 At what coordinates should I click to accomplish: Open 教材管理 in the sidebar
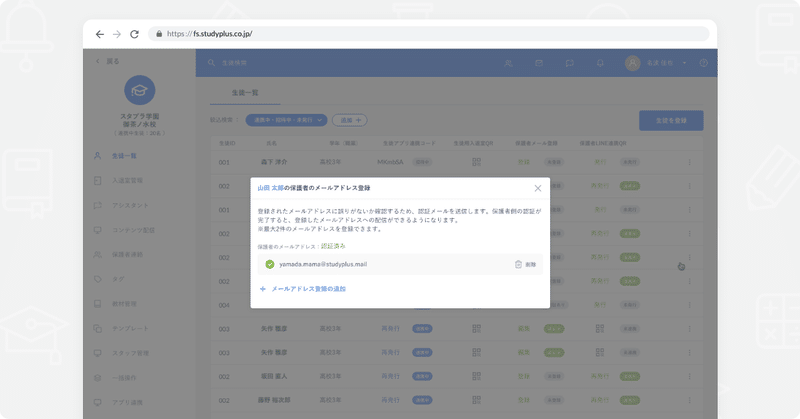pyautogui.click(x=124, y=304)
